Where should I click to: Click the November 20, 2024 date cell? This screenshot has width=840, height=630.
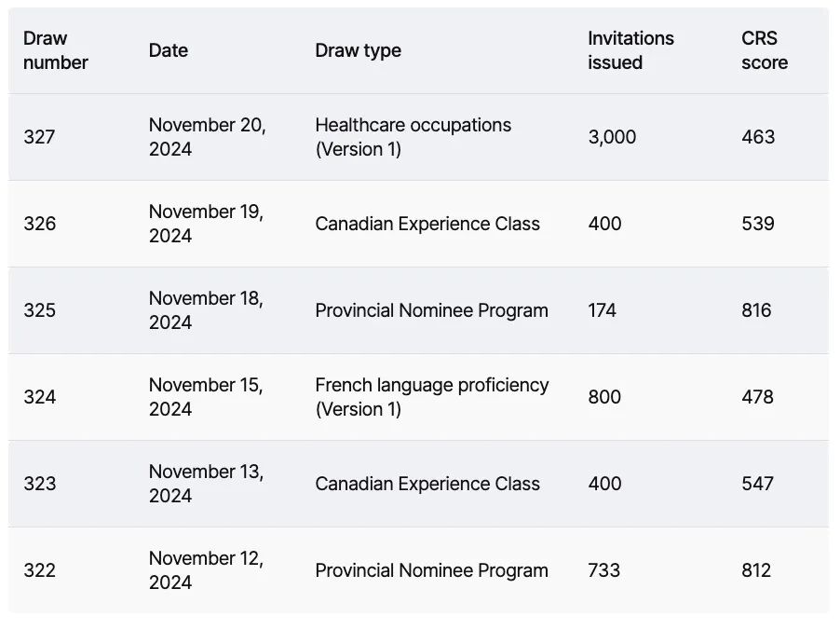pos(208,137)
